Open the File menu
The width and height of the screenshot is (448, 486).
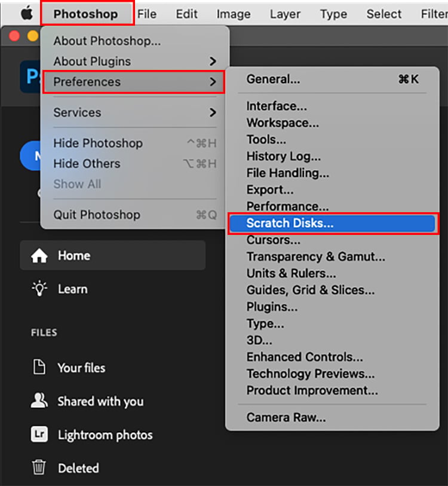[147, 14]
